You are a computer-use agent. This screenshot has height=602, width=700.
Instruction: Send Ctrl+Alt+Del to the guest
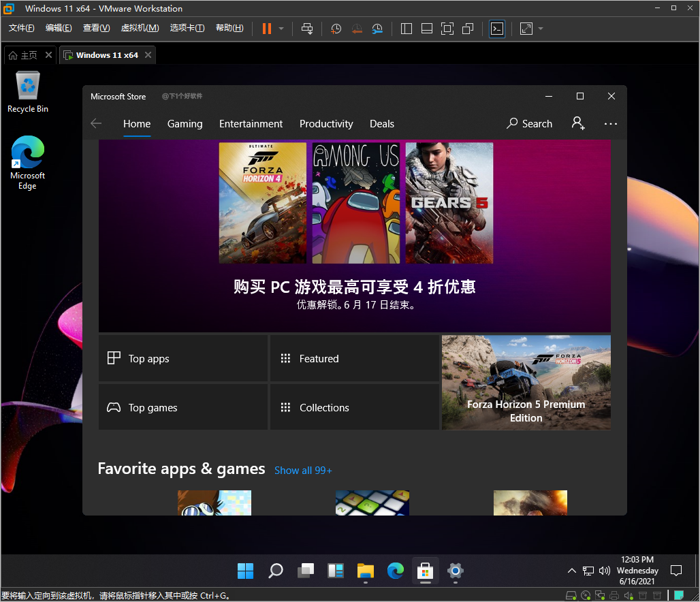tap(307, 29)
